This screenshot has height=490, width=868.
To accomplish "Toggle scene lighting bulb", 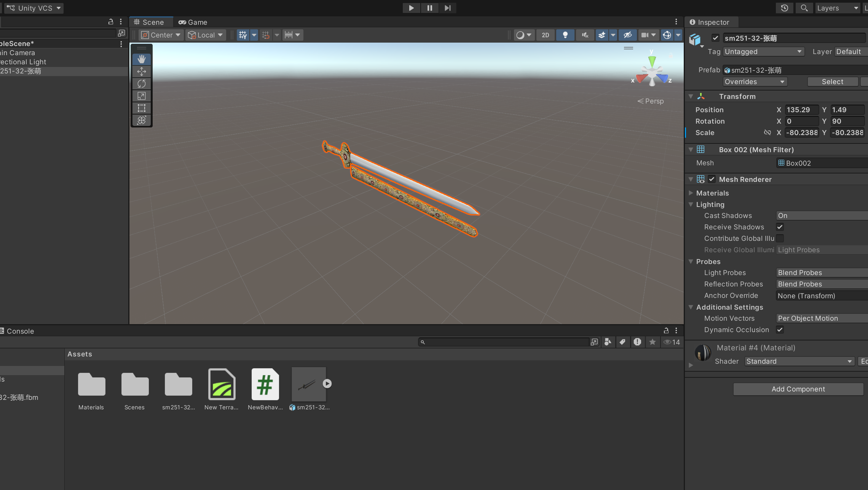I will [565, 35].
